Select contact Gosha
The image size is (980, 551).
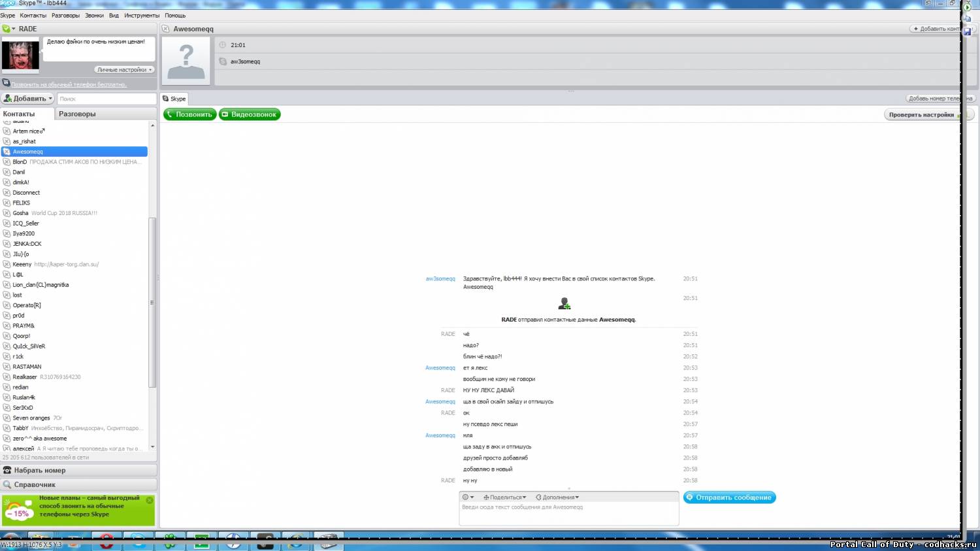coord(74,213)
